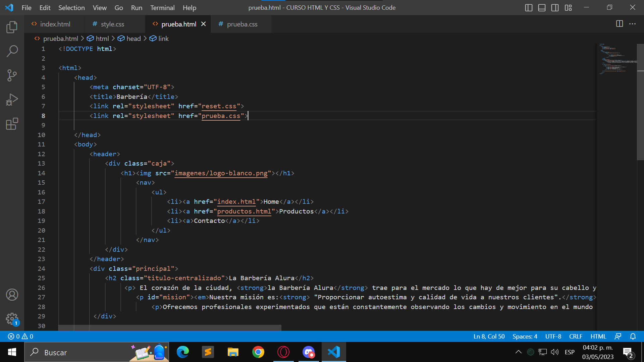Launch Microsoft Edge from taskbar

click(x=183, y=352)
